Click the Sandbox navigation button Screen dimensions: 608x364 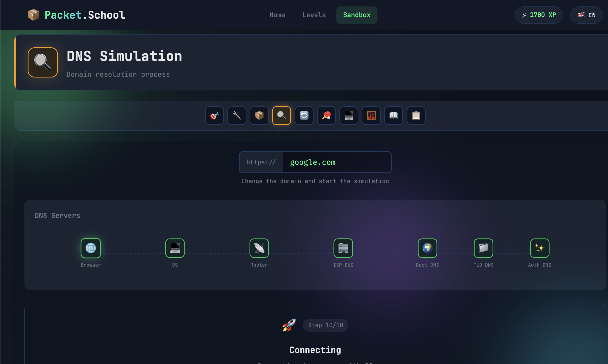tap(356, 15)
